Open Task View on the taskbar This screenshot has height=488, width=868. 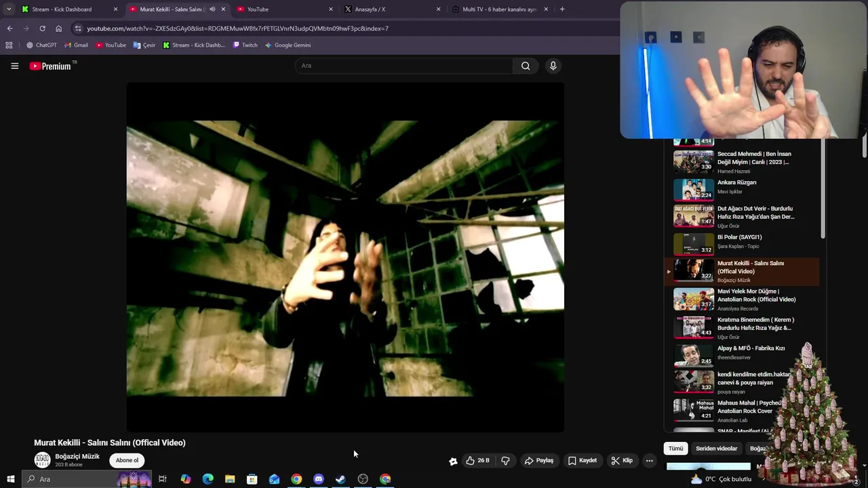click(x=163, y=479)
